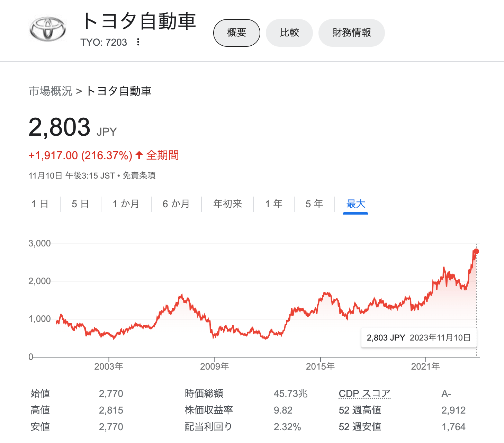Screen dimensions: 504x443
Task: Click the 株価収益率 label
Action: pyautogui.click(x=209, y=410)
